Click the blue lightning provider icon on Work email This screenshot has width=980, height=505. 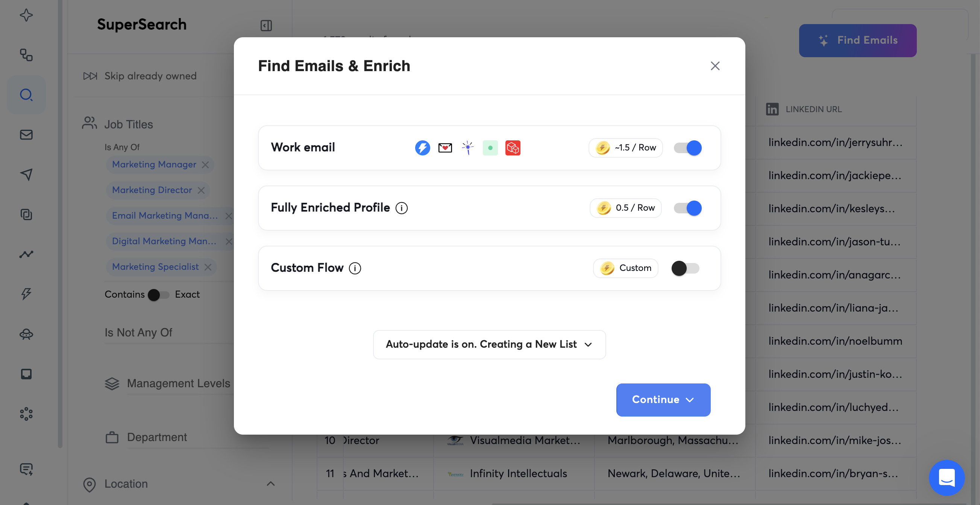coord(422,148)
